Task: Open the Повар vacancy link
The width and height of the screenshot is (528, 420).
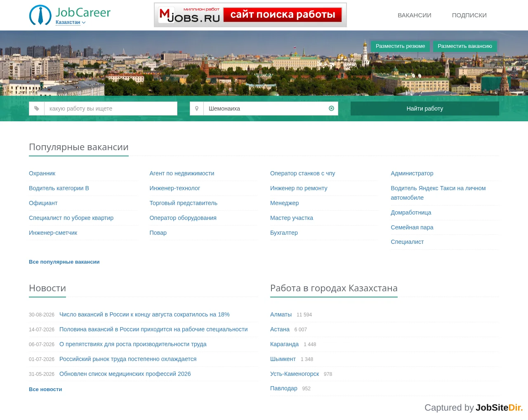Action: (158, 233)
